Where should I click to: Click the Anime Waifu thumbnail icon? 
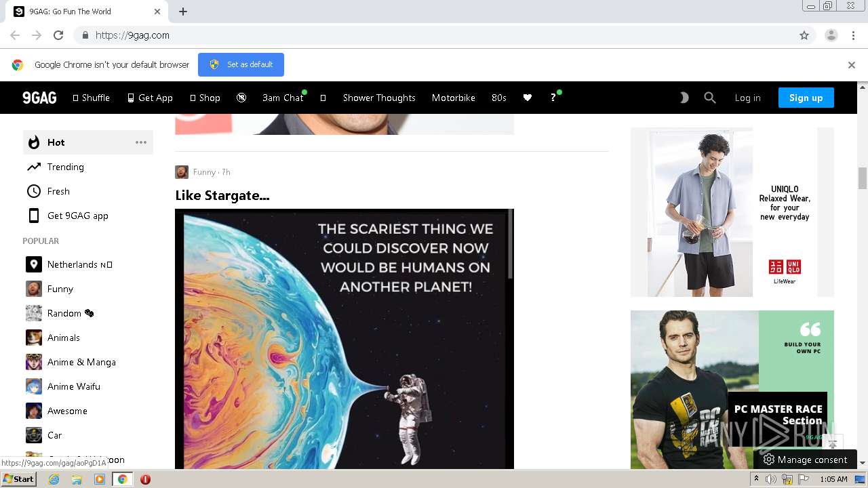[x=34, y=386]
